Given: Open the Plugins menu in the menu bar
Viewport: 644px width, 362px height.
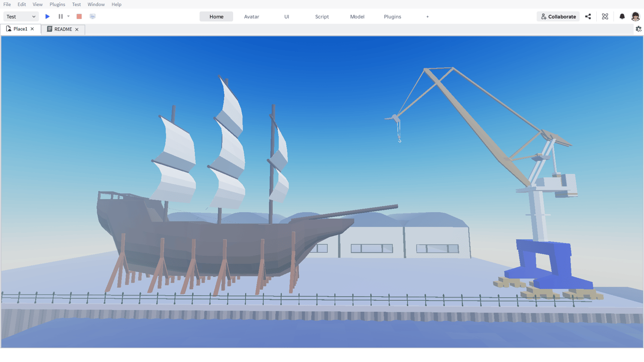Looking at the screenshot, I should click(x=58, y=4).
